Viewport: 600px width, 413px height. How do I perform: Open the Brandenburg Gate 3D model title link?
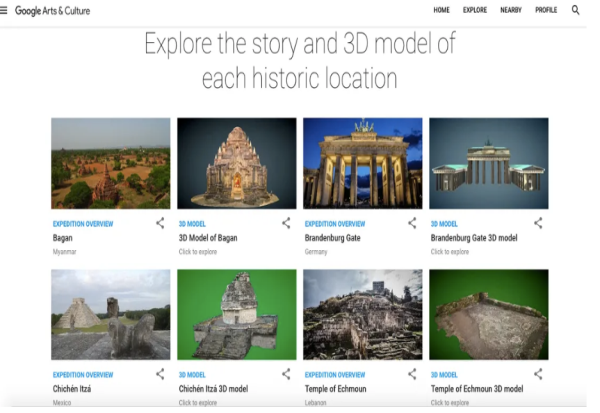tap(476, 239)
